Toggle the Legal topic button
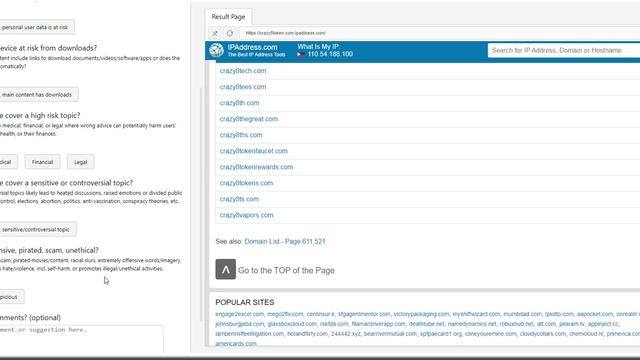This screenshot has width=640, height=360. click(x=80, y=162)
